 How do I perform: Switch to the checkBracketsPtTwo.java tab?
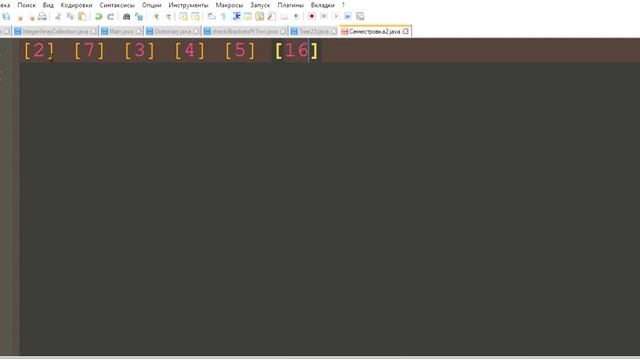pos(245,31)
